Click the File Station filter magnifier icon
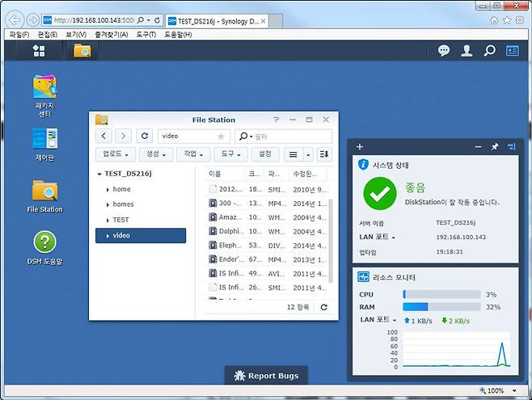Image resolution: width=532 pixels, height=400 pixels. coord(243,137)
